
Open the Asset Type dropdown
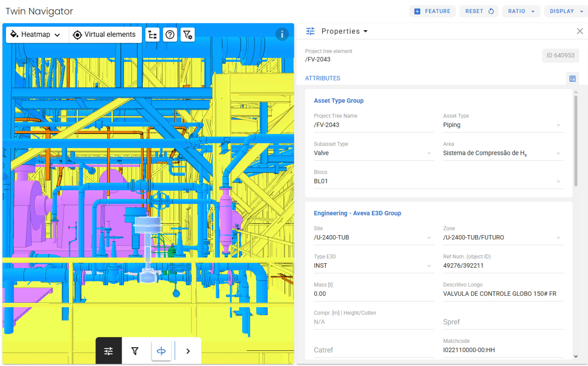click(x=503, y=125)
